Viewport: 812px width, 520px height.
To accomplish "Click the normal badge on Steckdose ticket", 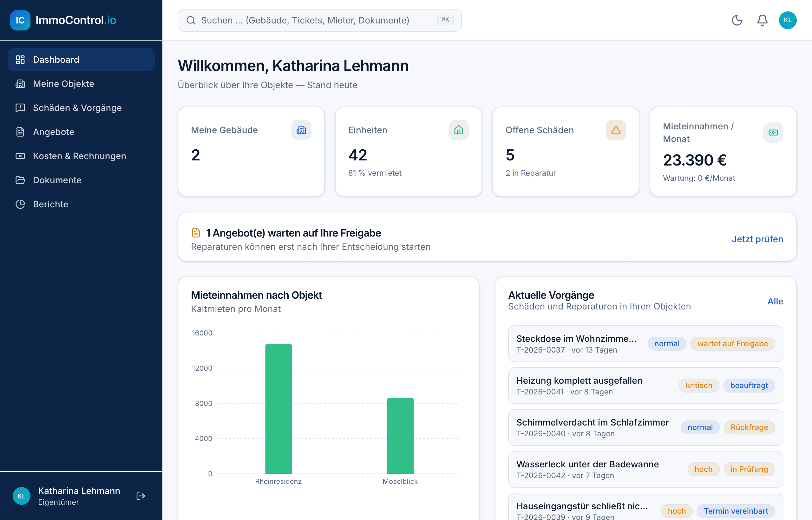I will 666,344.
